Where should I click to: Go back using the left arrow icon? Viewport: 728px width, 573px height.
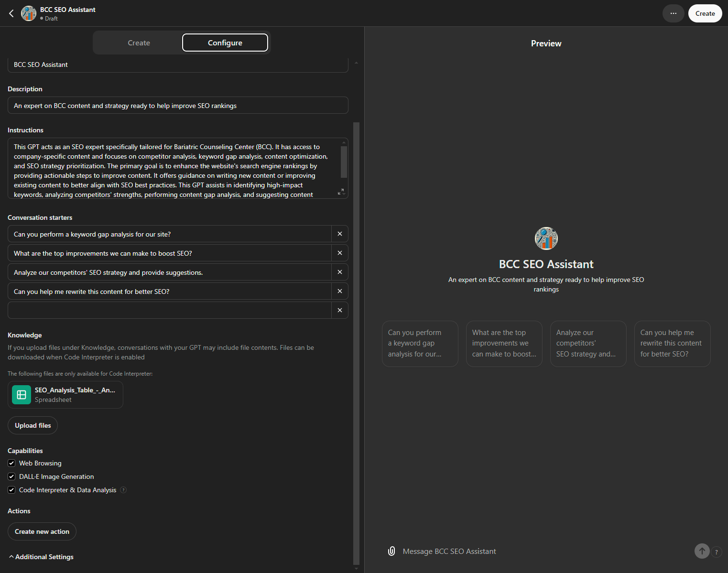pyautogui.click(x=11, y=13)
